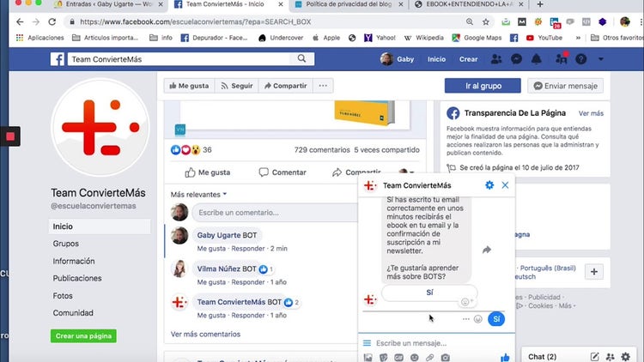
Task: Click Comentar on the post
Action: (283, 172)
